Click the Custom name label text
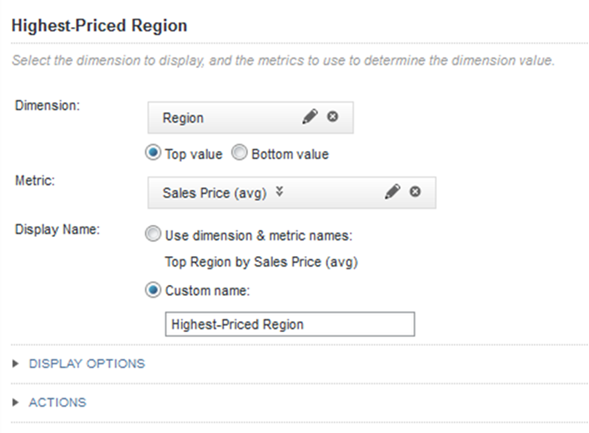The image size is (589, 433). point(207,291)
